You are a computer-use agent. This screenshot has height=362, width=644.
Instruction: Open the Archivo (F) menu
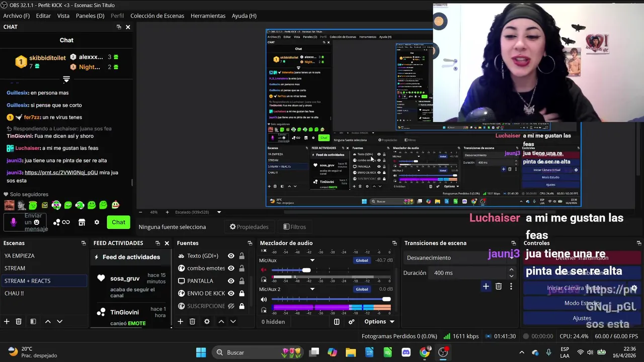[17, 16]
